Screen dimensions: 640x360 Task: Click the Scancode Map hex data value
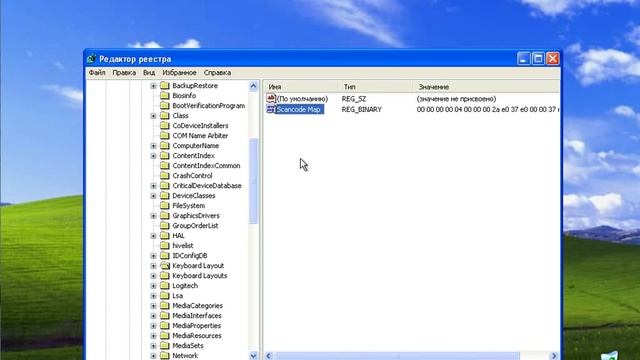point(488,109)
